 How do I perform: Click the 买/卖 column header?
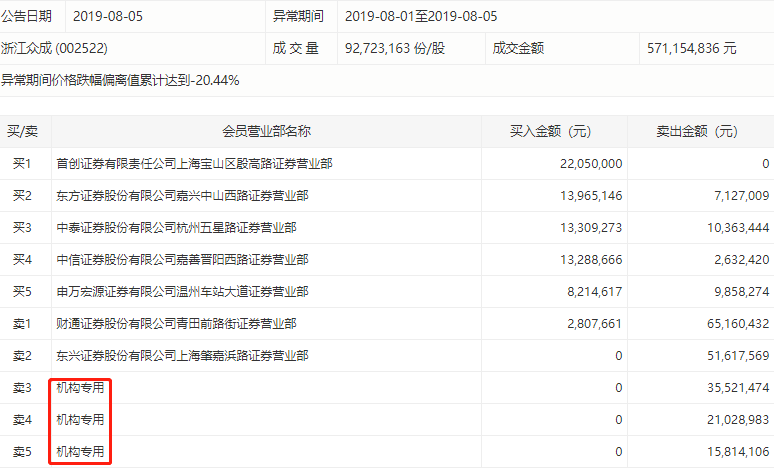pyautogui.click(x=23, y=131)
